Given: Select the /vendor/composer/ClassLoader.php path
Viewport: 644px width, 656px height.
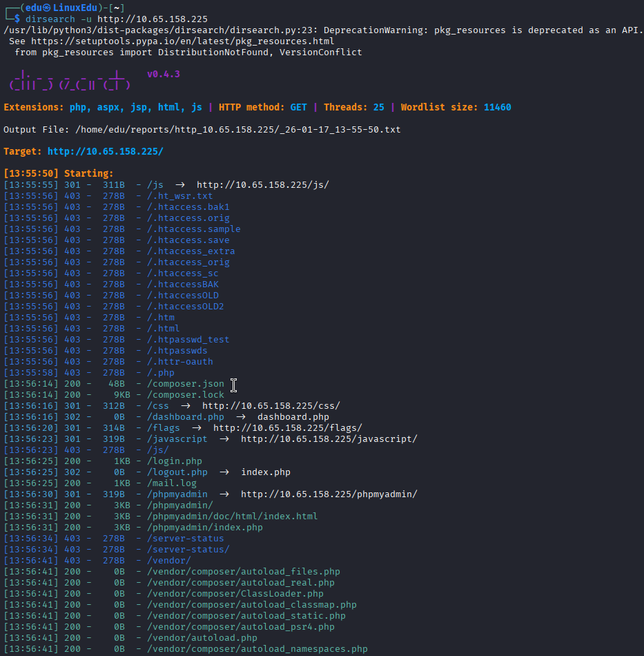Looking at the screenshot, I should pos(235,594).
